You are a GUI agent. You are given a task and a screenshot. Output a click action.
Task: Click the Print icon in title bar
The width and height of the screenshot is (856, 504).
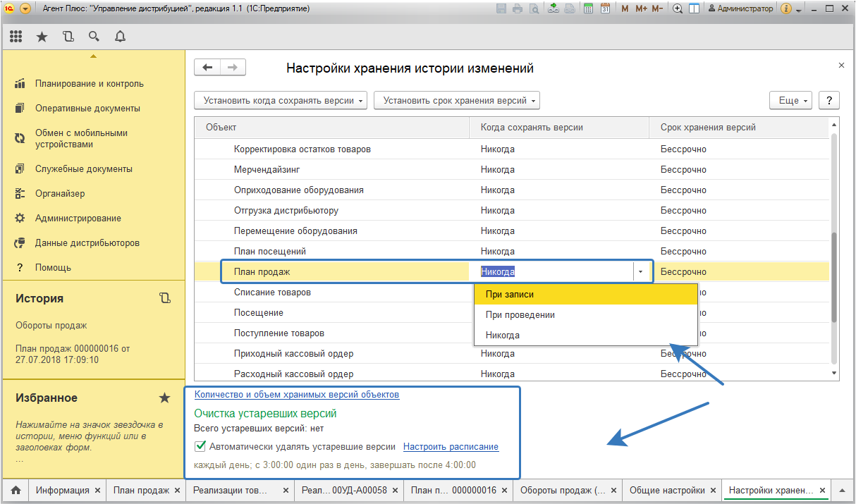(518, 9)
